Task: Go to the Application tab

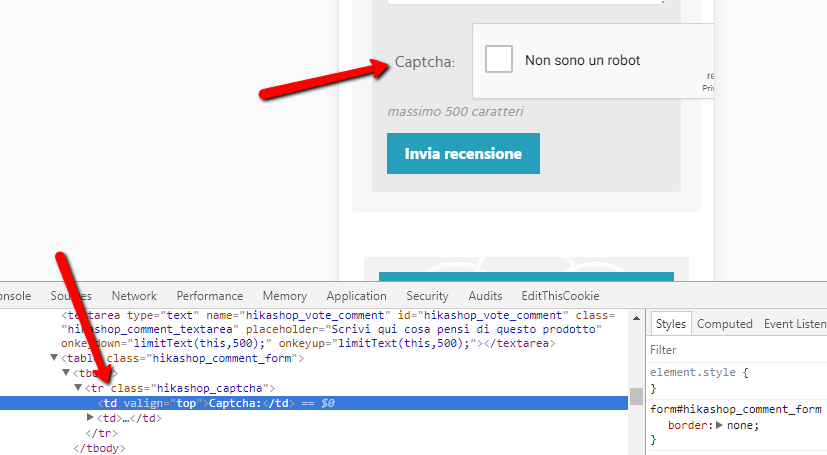Action: 356,296
